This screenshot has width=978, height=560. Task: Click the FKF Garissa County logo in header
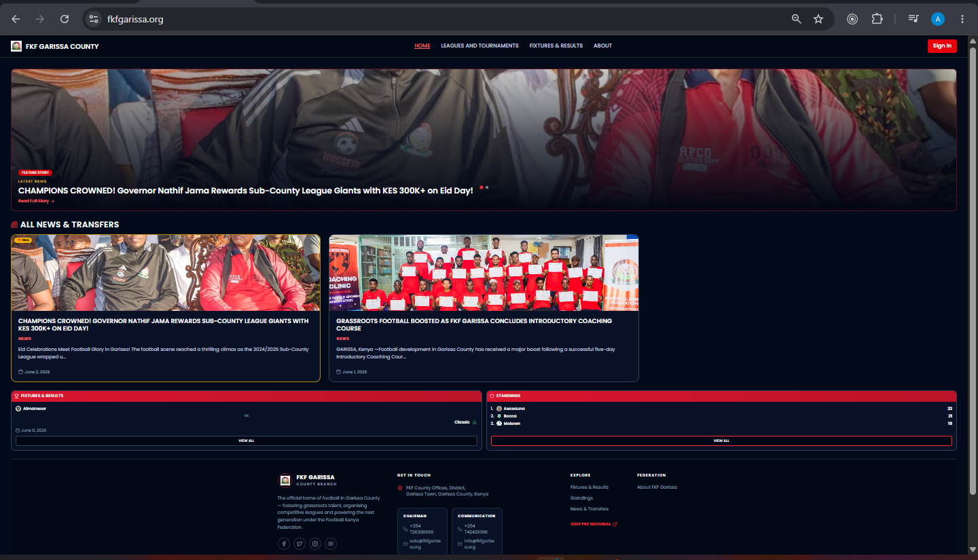click(16, 46)
